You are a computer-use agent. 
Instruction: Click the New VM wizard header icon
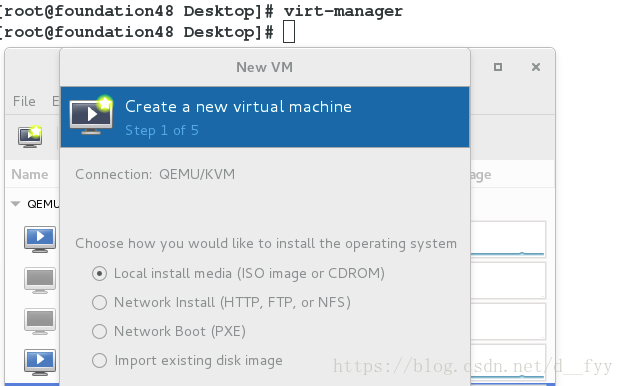click(x=91, y=116)
